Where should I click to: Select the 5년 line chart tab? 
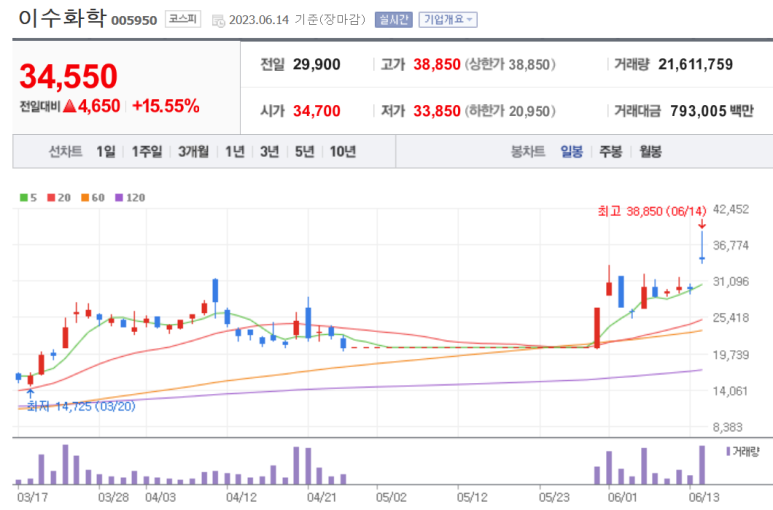(x=305, y=151)
